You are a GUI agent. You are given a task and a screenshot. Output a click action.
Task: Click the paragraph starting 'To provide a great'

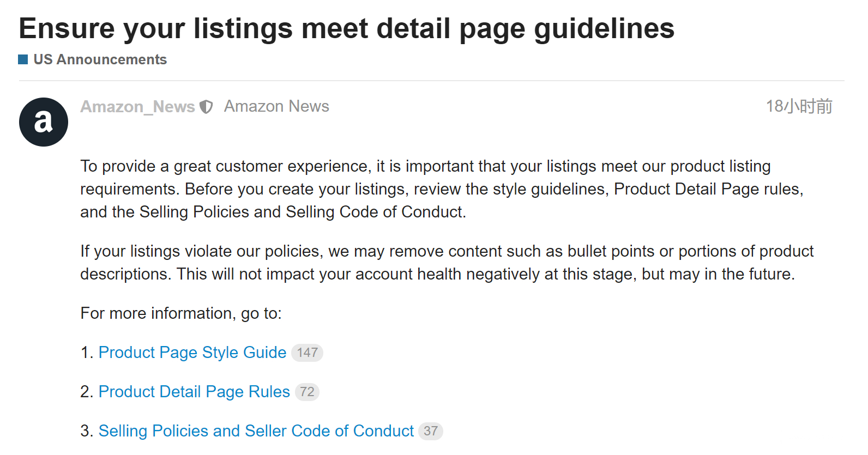coord(442,189)
